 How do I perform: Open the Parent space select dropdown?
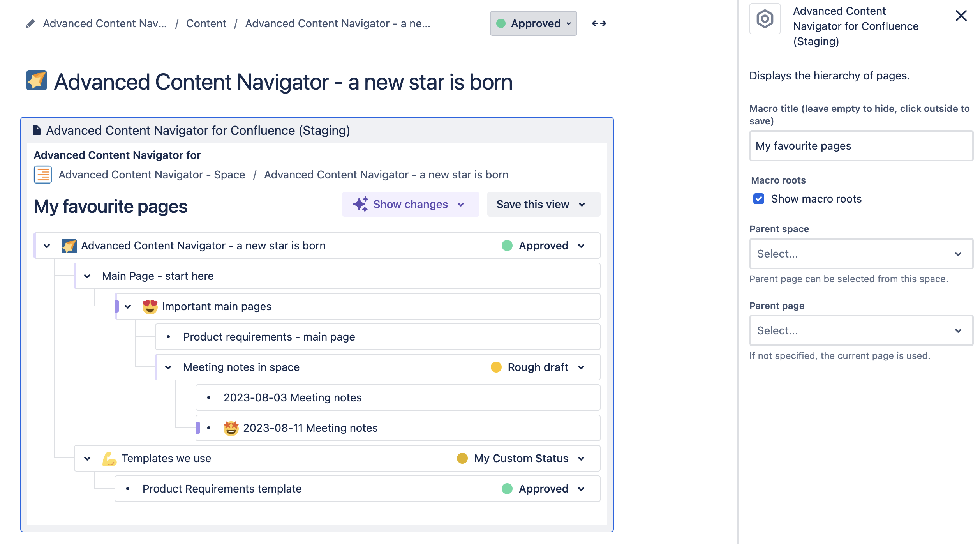click(861, 254)
